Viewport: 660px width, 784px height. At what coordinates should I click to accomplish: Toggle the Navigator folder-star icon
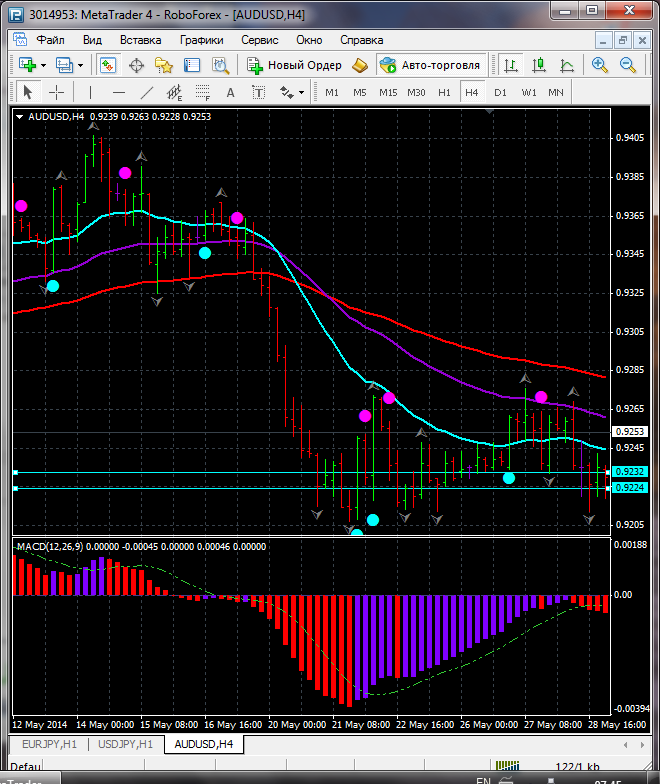click(164, 66)
